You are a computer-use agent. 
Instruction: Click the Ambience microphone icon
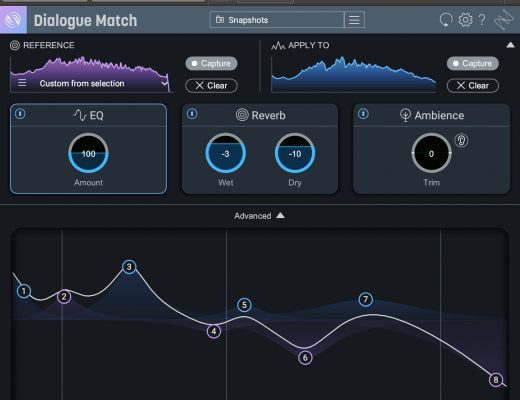coord(405,115)
